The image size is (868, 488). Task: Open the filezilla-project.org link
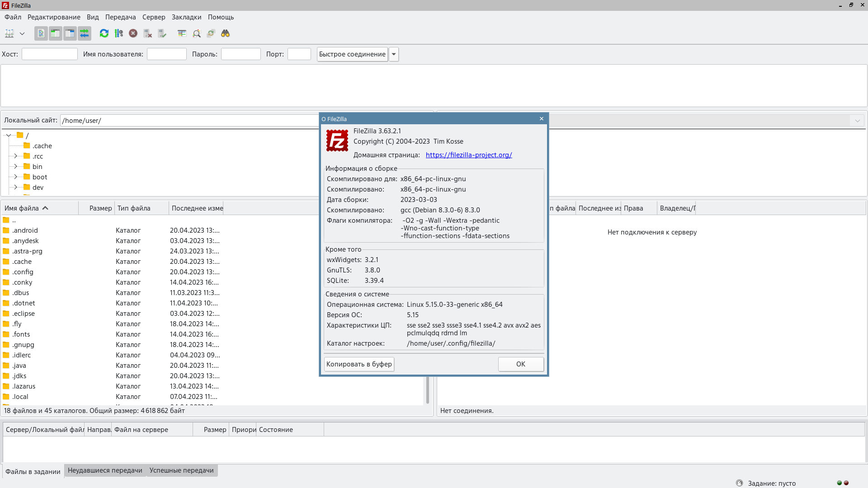[x=469, y=155]
